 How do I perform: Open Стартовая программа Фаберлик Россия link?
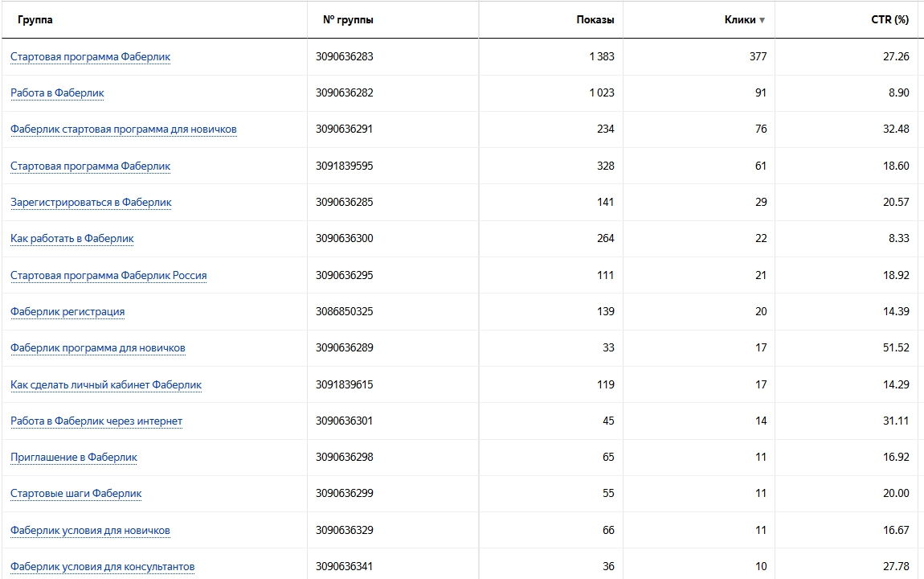(x=108, y=276)
